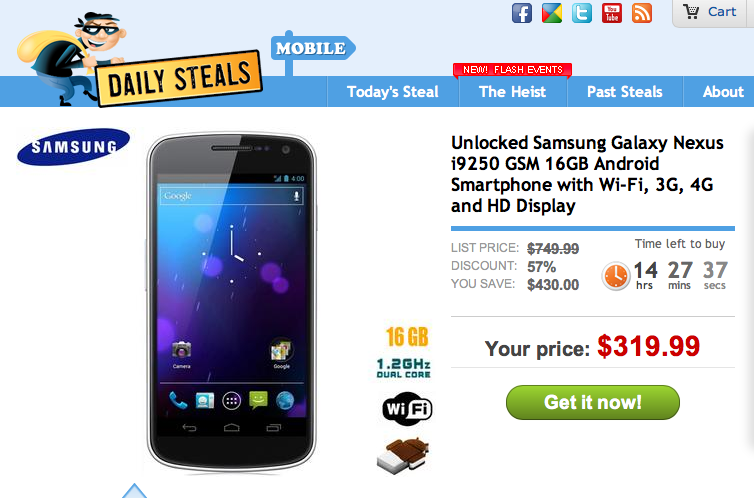Click the orange countdown clock icon
The image size is (754, 498).
click(616, 276)
